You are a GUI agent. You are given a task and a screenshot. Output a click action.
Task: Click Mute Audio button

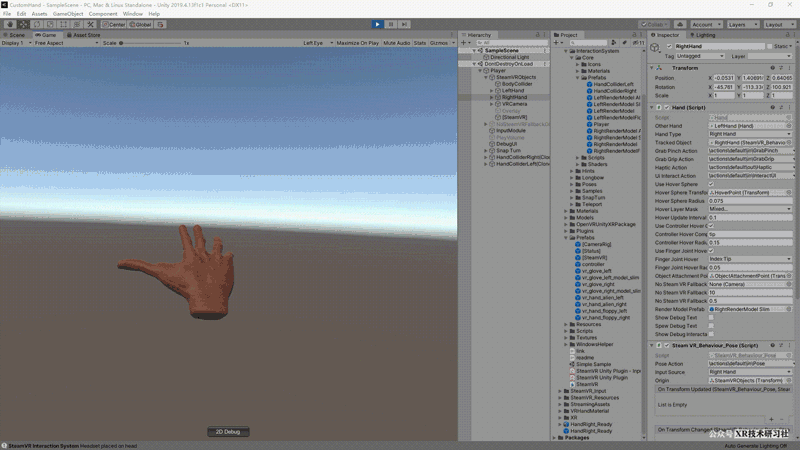point(396,43)
